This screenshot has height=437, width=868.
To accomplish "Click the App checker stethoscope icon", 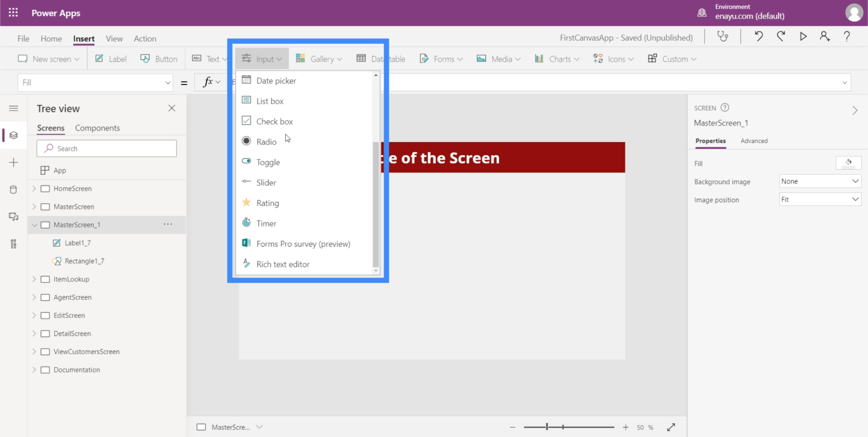I will click(x=723, y=36).
